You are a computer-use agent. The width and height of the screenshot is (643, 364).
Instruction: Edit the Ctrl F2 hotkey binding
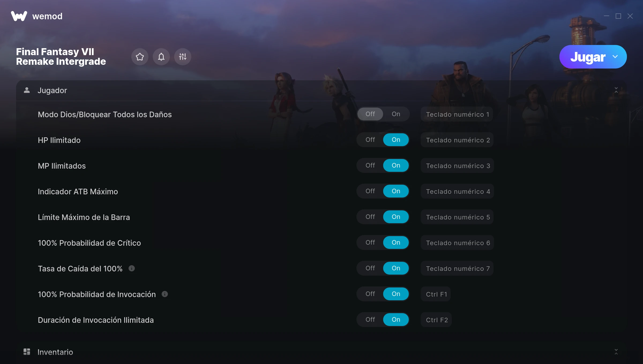[436, 320]
